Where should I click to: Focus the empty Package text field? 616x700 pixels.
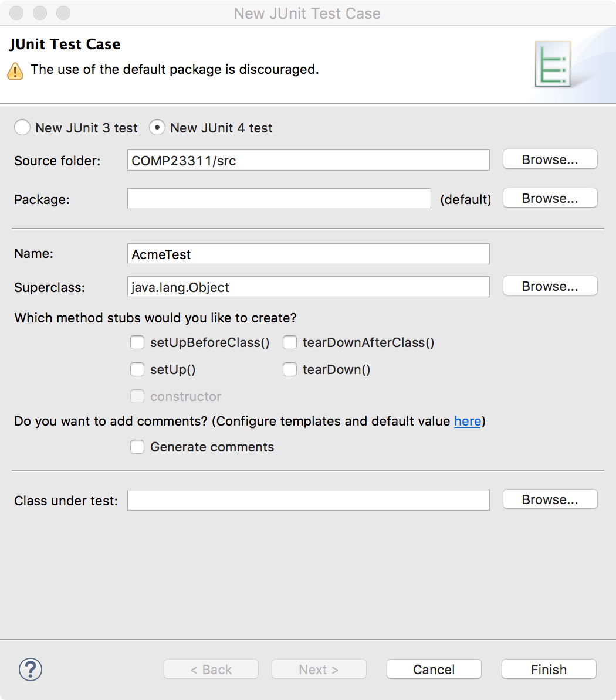279,199
